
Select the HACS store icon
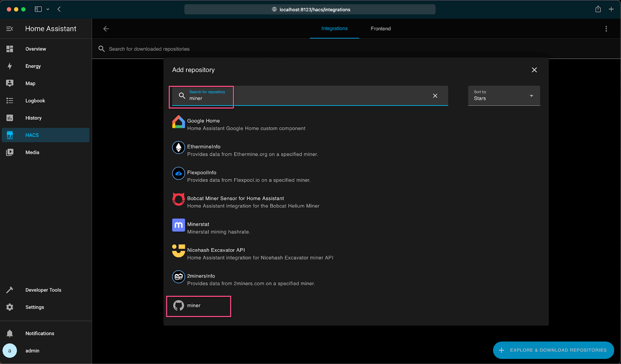coord(10,135)
